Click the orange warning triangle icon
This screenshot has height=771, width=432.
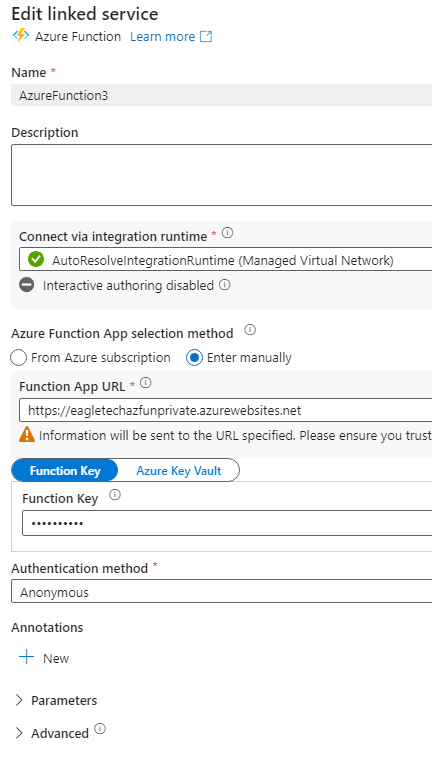point(27,434)
